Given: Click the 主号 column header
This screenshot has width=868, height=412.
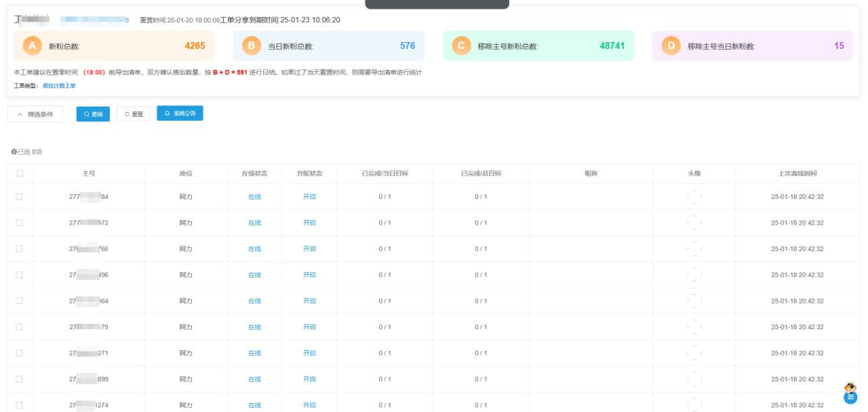Looking at the screenshot, I should [x=89, y=173].
